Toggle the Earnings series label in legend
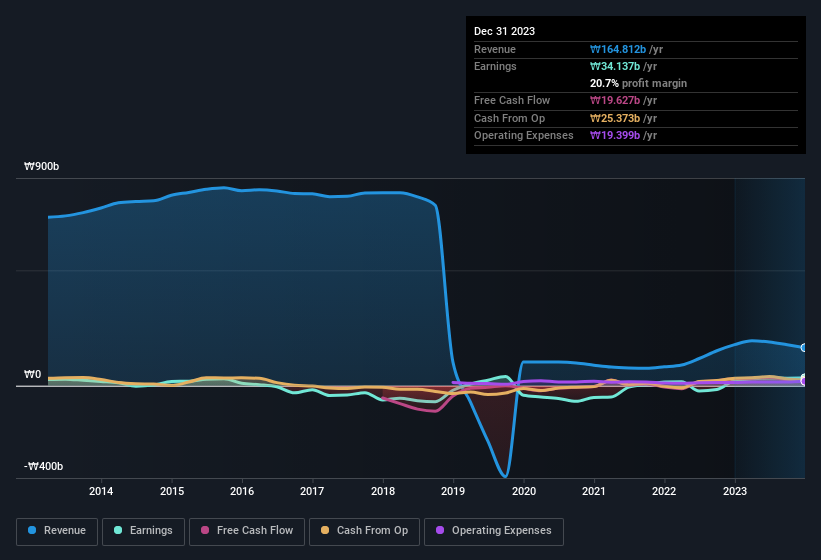 (151, 530)
